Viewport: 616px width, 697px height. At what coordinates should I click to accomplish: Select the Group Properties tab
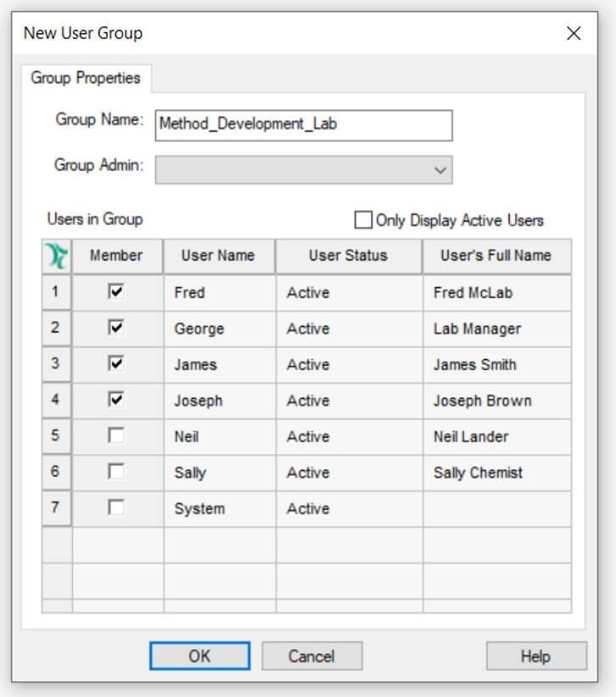click(86, 78)
